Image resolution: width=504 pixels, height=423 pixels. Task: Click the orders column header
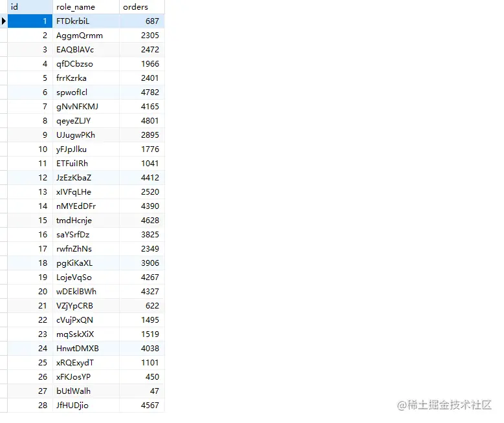tap(142, 6)
